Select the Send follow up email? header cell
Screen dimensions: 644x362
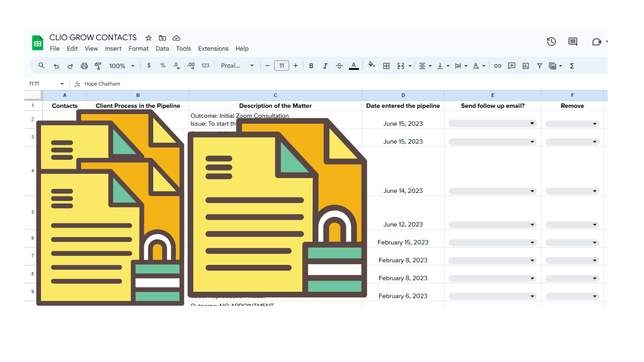[x=493, y=106]
